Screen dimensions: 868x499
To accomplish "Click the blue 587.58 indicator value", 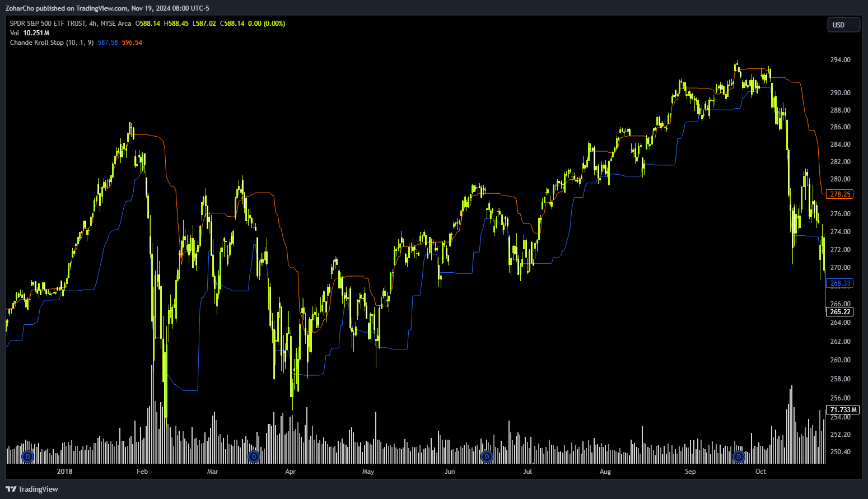I will coord(108,43).
